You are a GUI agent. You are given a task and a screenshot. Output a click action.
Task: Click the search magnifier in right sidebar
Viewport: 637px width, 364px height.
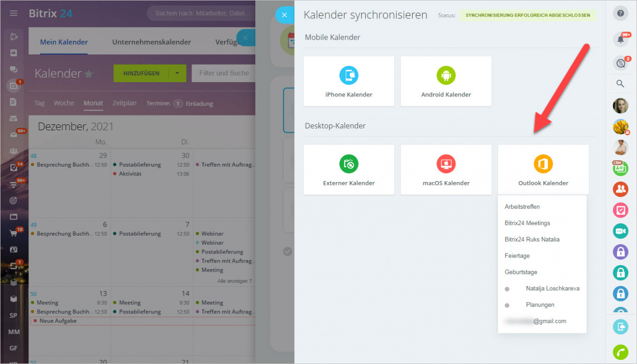620,84
